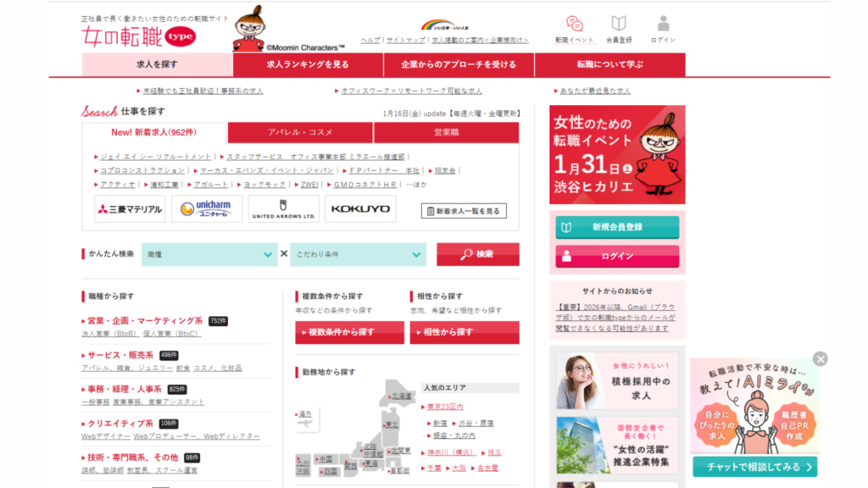This screenshot has height=488, width=868.
Task: Open the 新規会員登録 button
Action: click(x=616, y=227)
